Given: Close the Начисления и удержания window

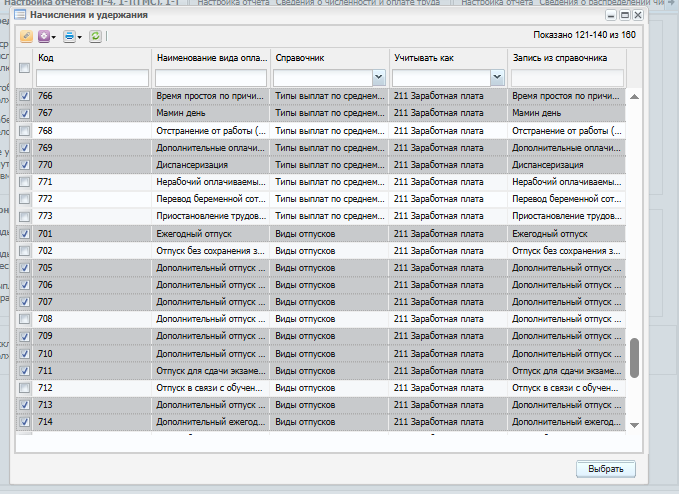Looking at the screenshot, I should coord(638,15).
